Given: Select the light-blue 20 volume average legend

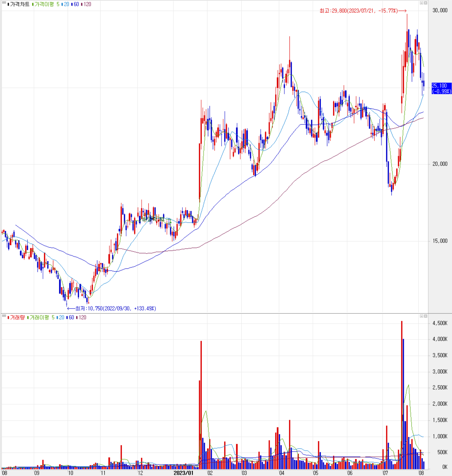Looking at the screenshot, I should [x=60, y=317].
